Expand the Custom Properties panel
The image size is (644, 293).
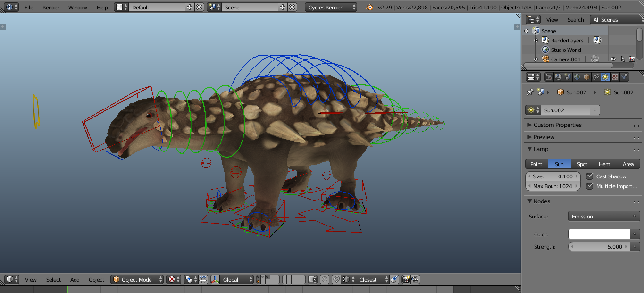pyautogui.click(x=557, y=125)
